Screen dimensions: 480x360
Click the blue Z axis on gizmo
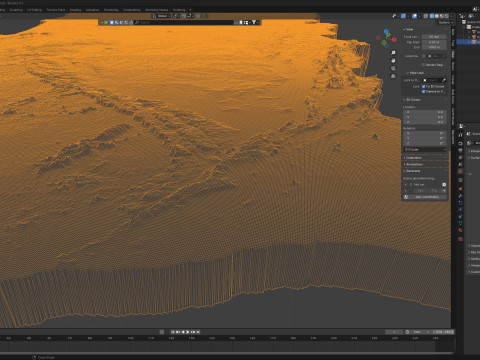386,32
